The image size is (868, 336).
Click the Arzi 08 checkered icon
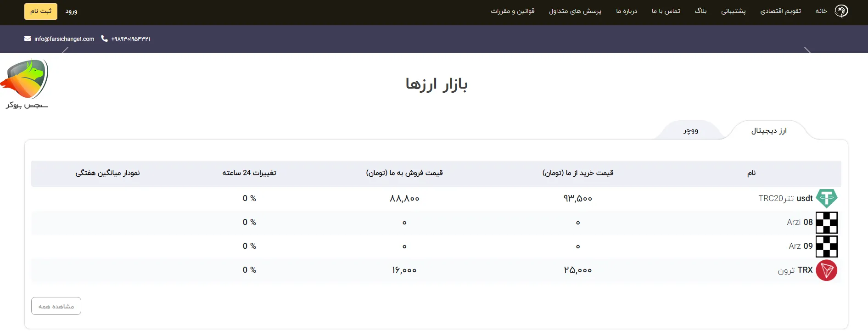(x=827, y=223)
